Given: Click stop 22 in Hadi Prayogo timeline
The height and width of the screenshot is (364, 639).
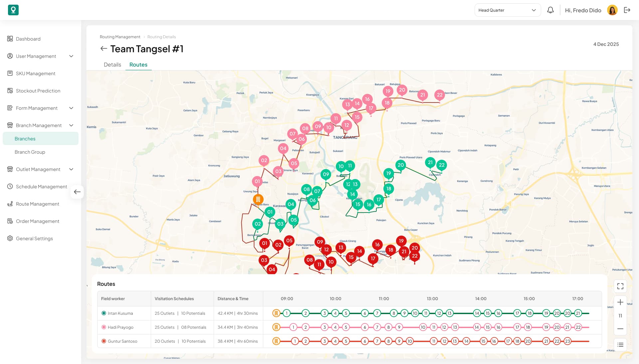Looking at the screenshot, I should click(578, 327).
